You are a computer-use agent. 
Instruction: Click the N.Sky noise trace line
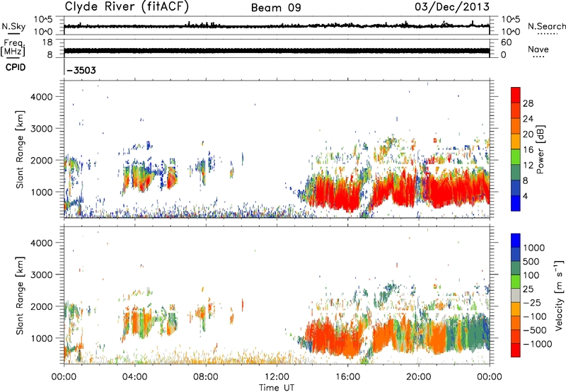coord(277,26)
